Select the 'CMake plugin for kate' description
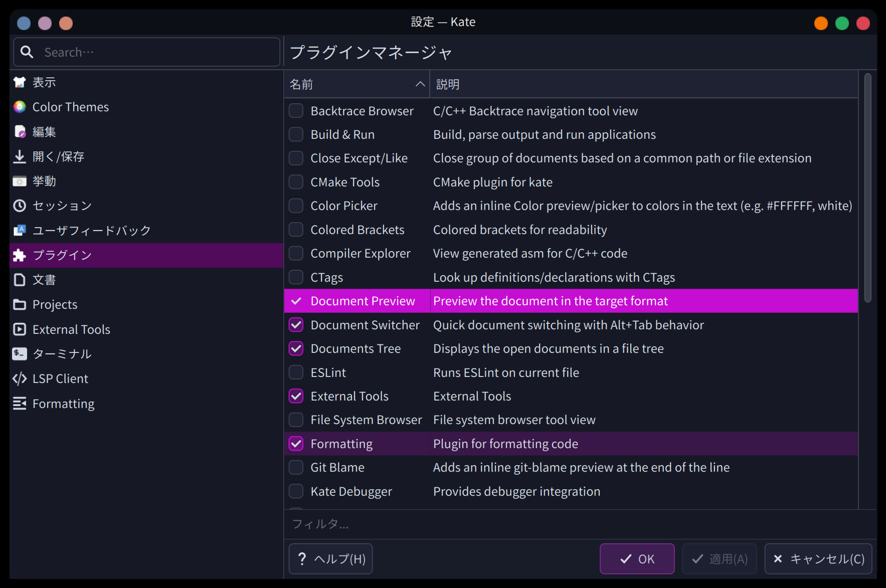 pos(493,182)
